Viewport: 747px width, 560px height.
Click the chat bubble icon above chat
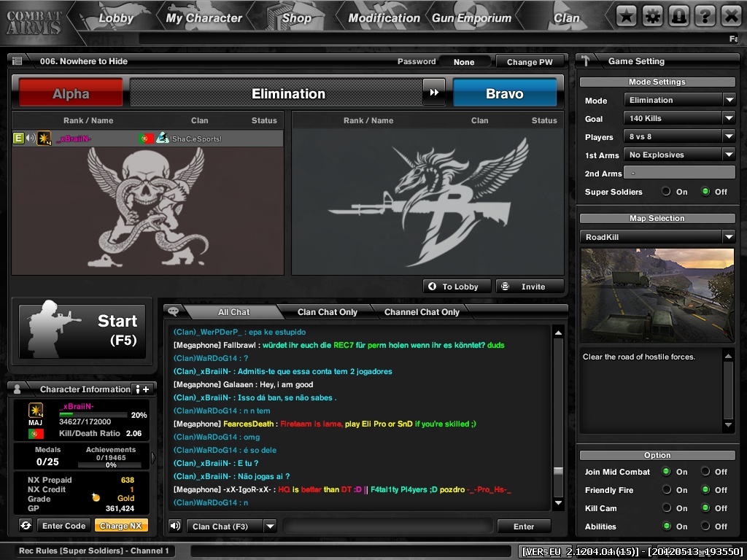pos(174,311)
